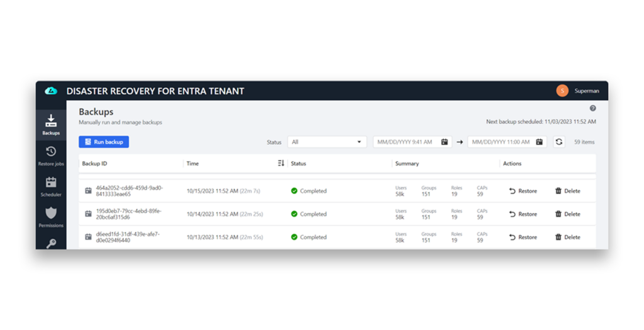Restore the 10/15/2023 backup

(x=523, y=191)
